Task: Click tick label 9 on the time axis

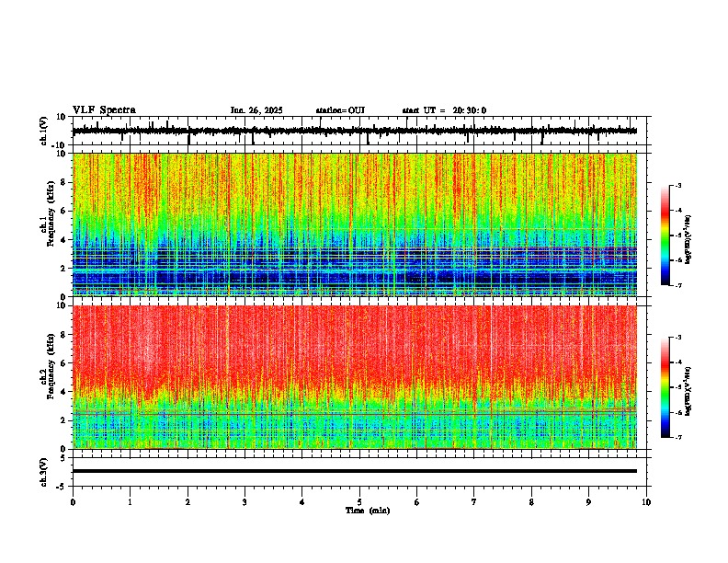Action: (588, 502)
